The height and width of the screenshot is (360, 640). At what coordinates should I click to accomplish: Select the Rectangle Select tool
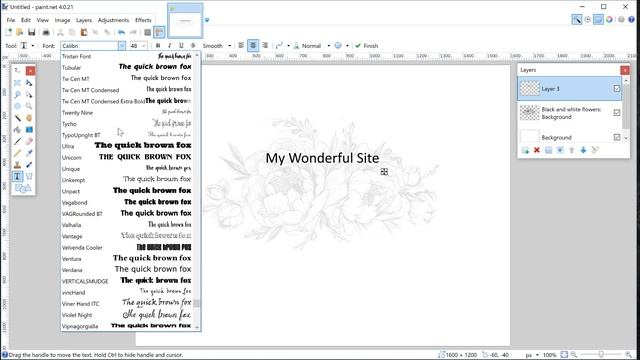17,83
